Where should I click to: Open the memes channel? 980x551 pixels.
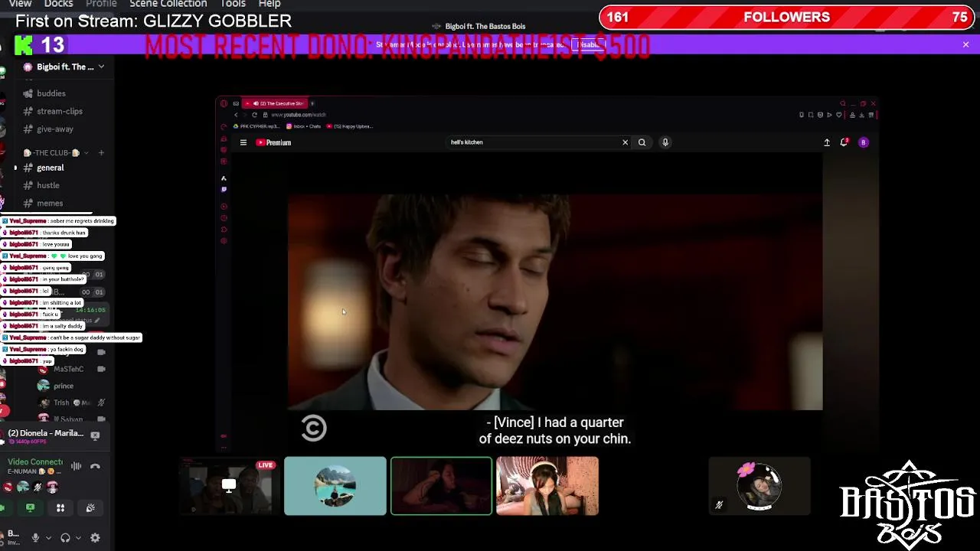point(50,203)
